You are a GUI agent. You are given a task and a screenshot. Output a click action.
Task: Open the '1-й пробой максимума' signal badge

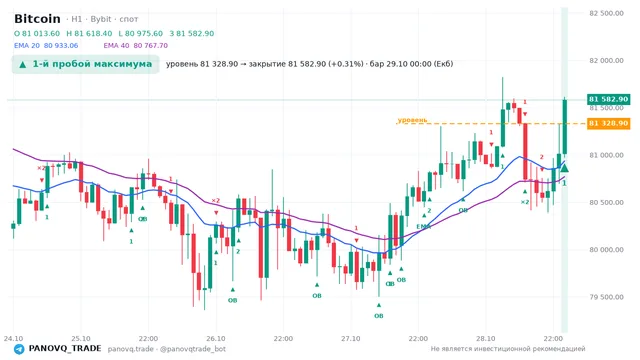pos(85,64)
